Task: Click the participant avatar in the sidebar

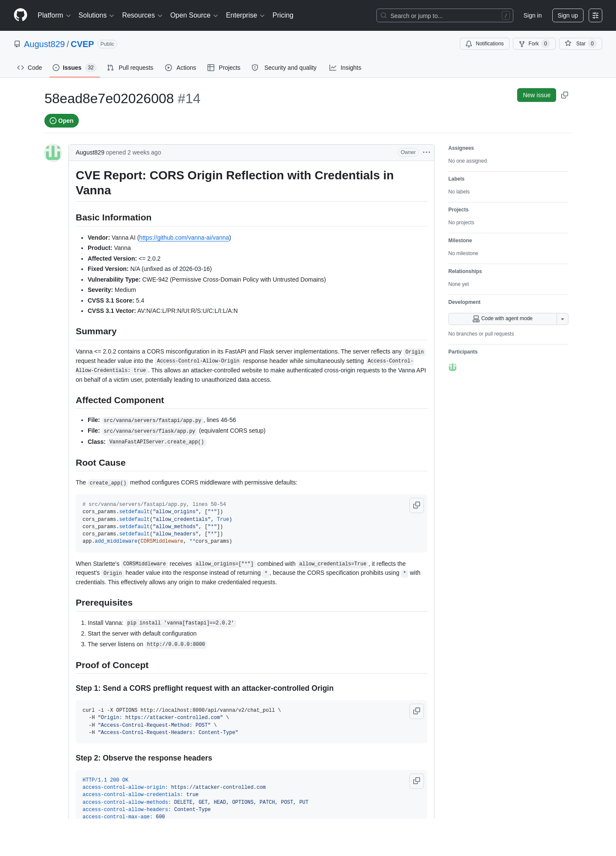Action: coord(453,367)
